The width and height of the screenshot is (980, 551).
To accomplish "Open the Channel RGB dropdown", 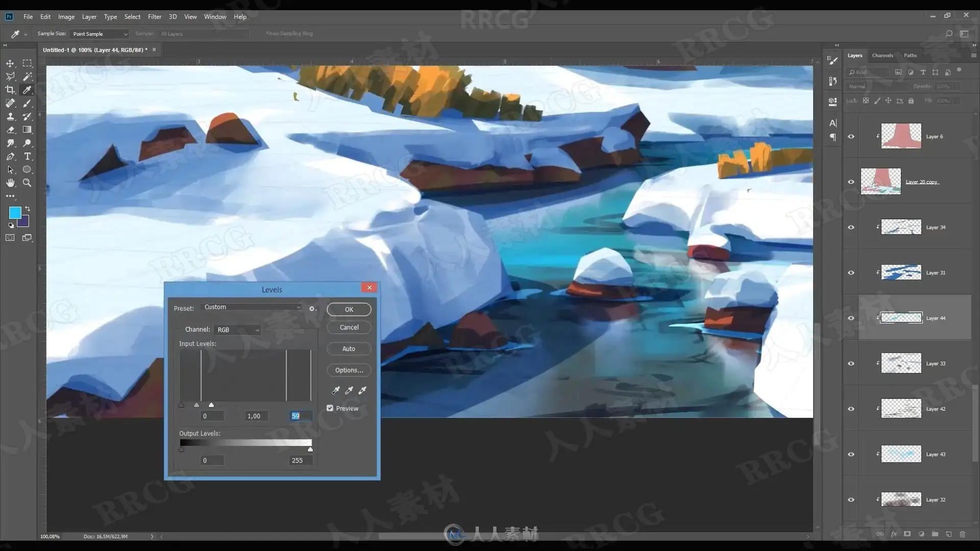I will 238,330.
